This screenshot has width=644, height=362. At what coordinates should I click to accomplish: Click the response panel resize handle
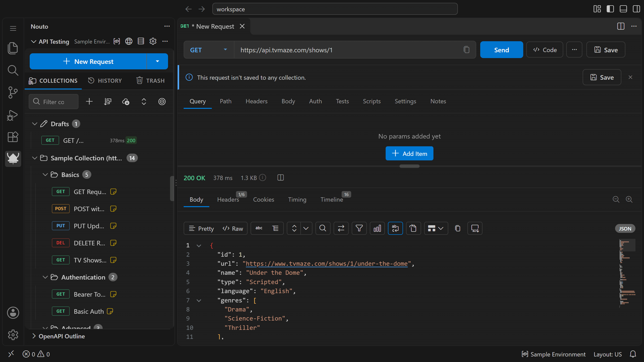click(409, 166)
